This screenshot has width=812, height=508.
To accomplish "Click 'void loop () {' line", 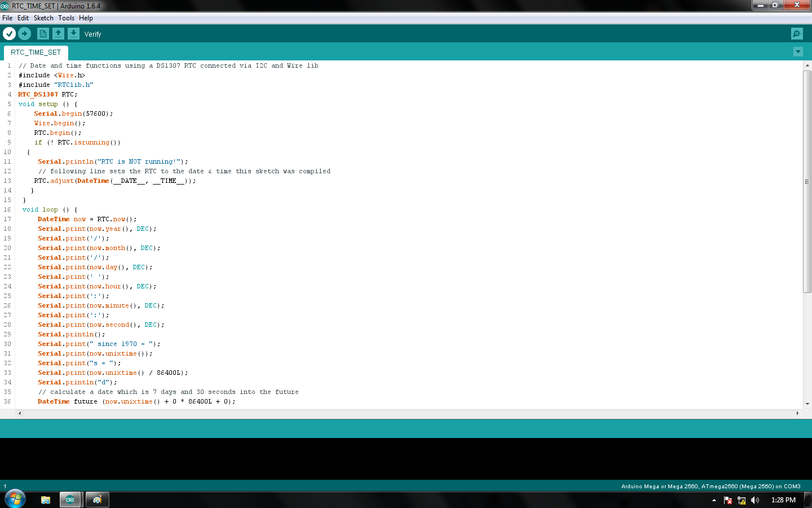I will [50, 209].
